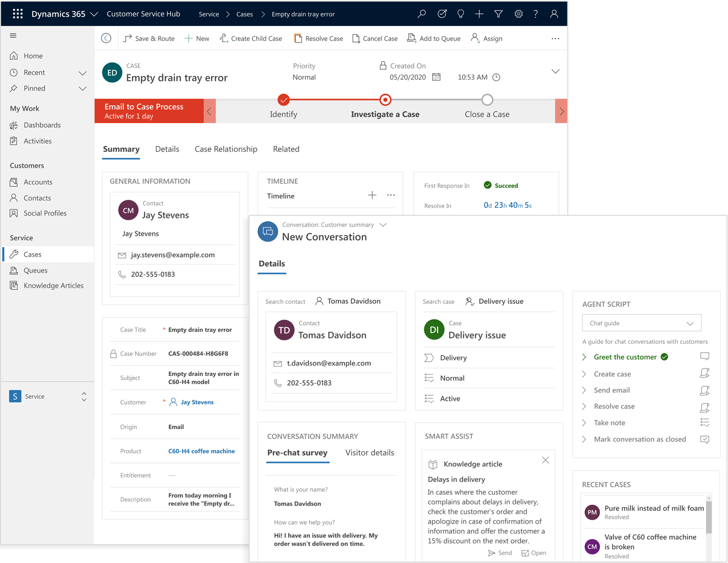Open timeline more options ellipsis
Screen dimensions: 728x563
pyautogui.click(x=391, y=195)
